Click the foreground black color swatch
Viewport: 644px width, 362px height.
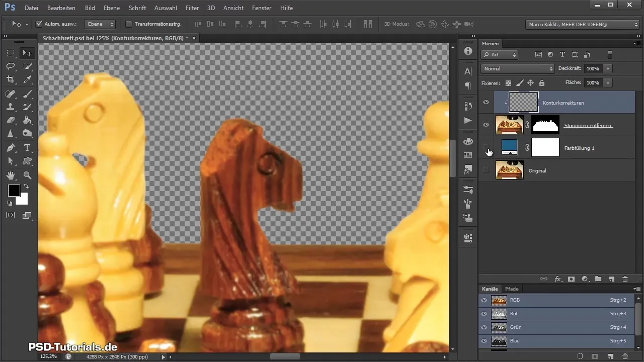pyautogui.click(x=13, y=190)
